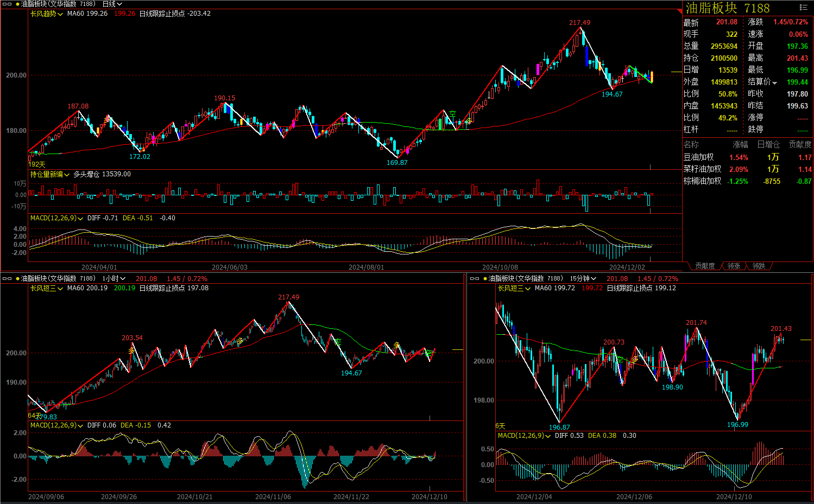
Task: Expand the 结算价 dropdown arrow in quote panel
Action: (774, 82)
